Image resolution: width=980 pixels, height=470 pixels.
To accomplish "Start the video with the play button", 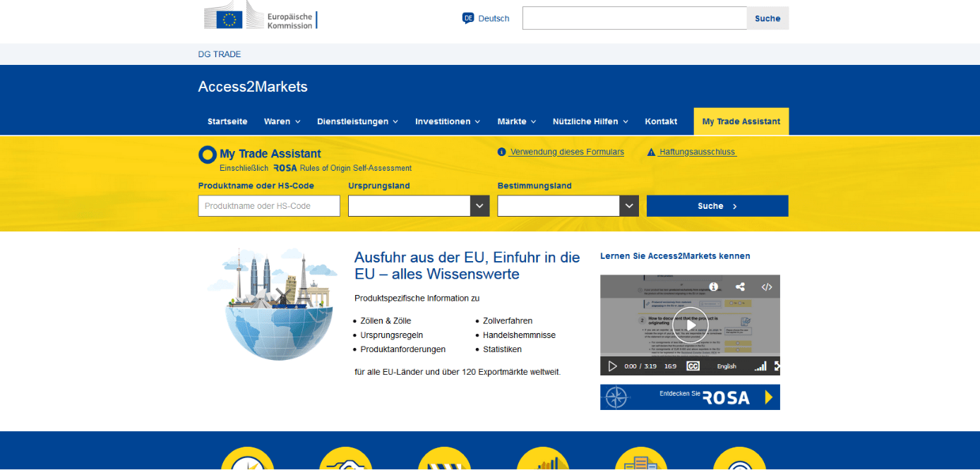I will 690,325.
